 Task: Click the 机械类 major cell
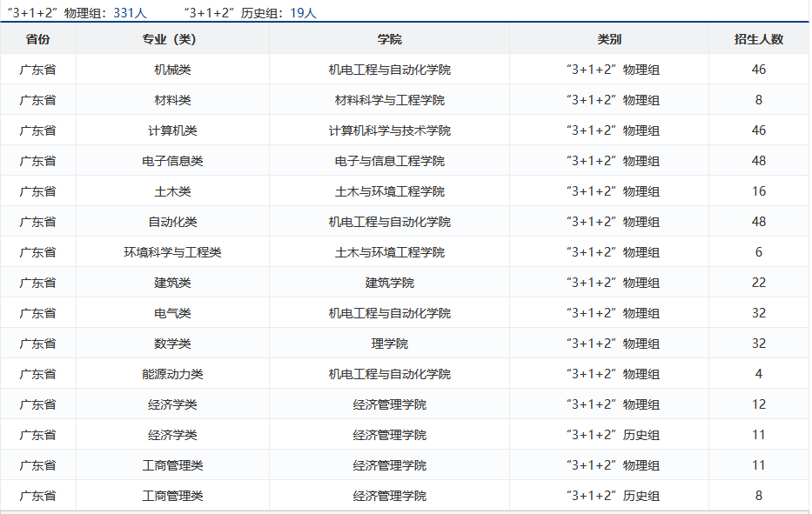[172, 70]
